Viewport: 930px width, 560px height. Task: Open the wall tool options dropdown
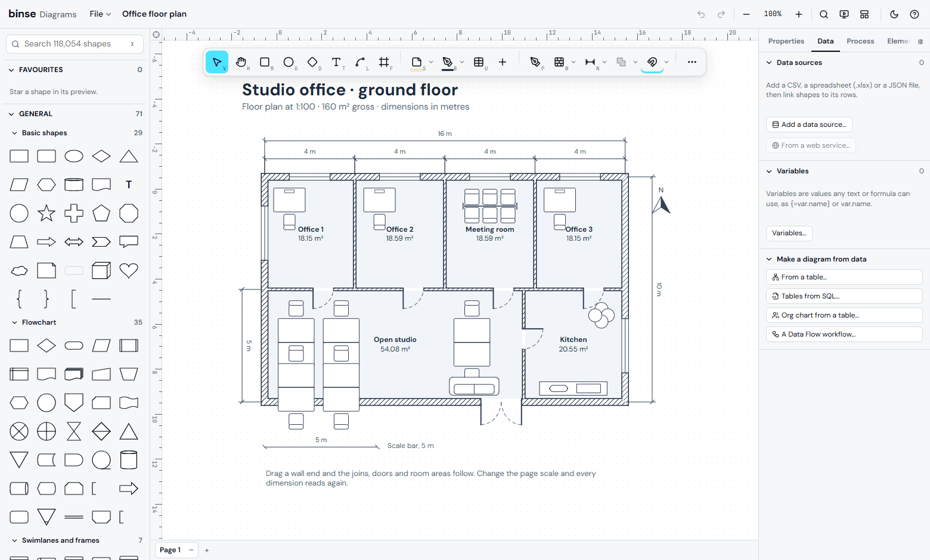click(x=573, y=62)
